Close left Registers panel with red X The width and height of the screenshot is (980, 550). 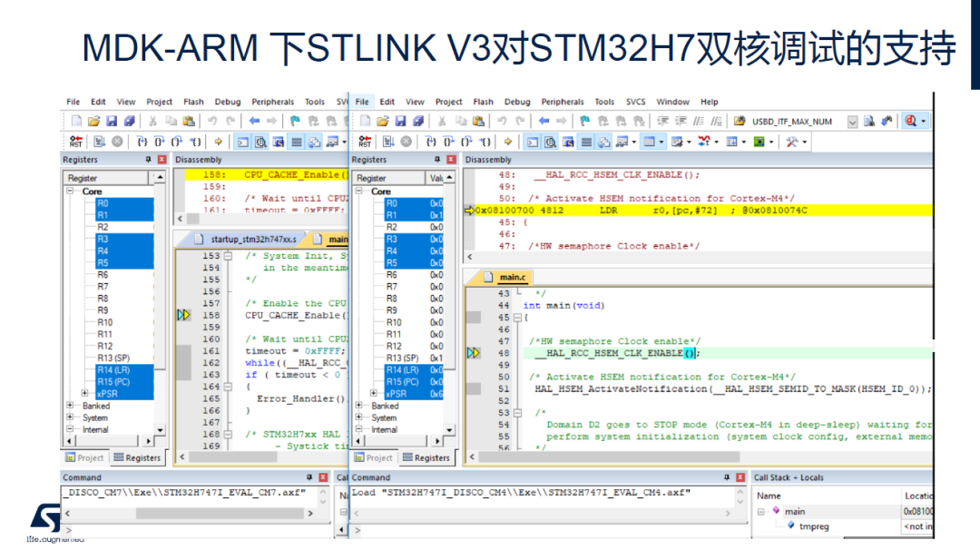162,160
